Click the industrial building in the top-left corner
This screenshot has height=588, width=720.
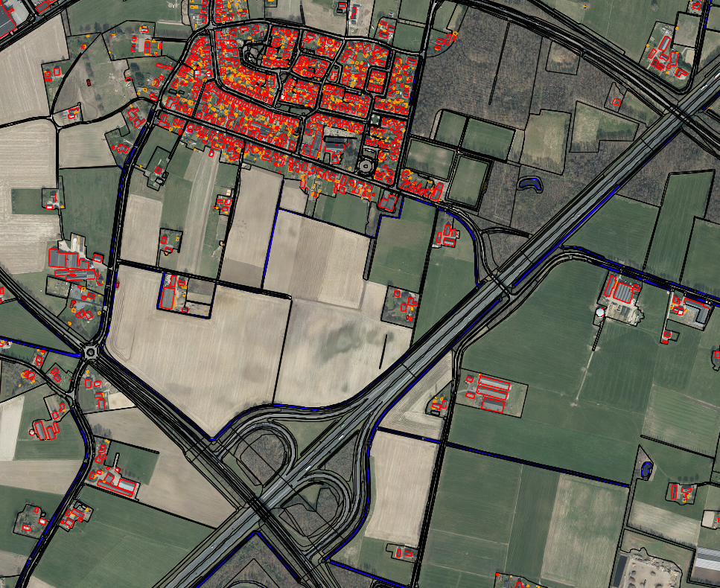click(x=7, y=22)
